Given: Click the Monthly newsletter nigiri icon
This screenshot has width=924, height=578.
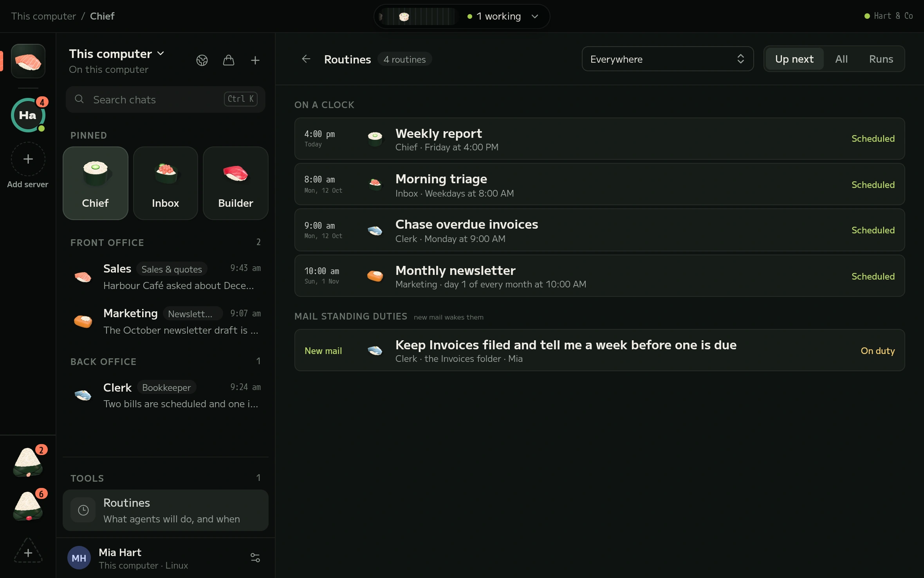Looking at the screenshot, I should [375, 276].
